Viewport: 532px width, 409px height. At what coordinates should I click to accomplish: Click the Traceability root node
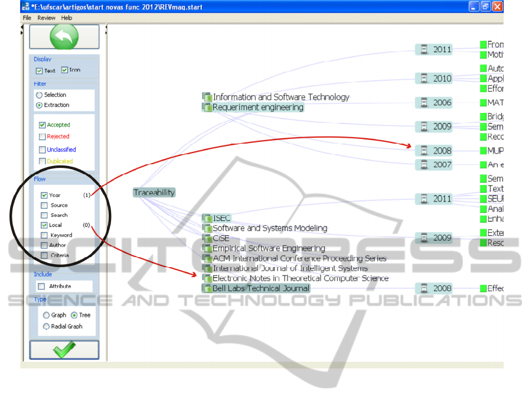pos(154,193)
